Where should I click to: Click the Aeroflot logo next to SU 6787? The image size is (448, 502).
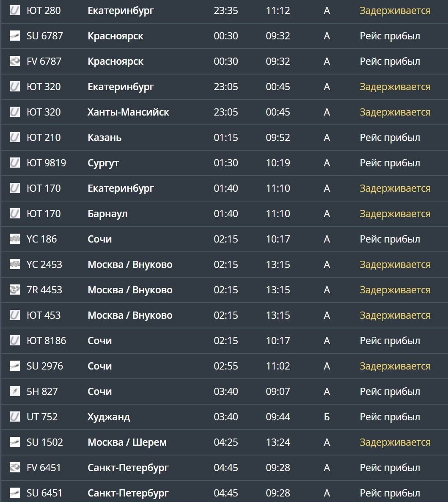15,36
